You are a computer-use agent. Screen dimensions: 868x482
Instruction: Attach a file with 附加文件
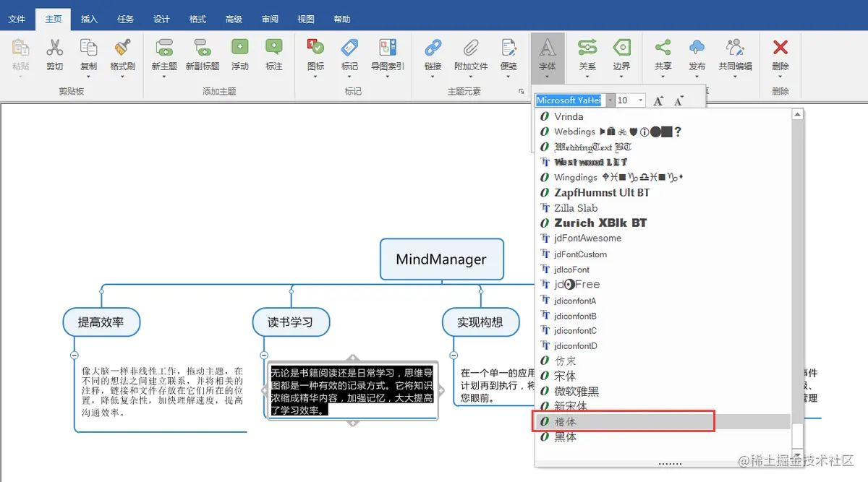point(471,48)
